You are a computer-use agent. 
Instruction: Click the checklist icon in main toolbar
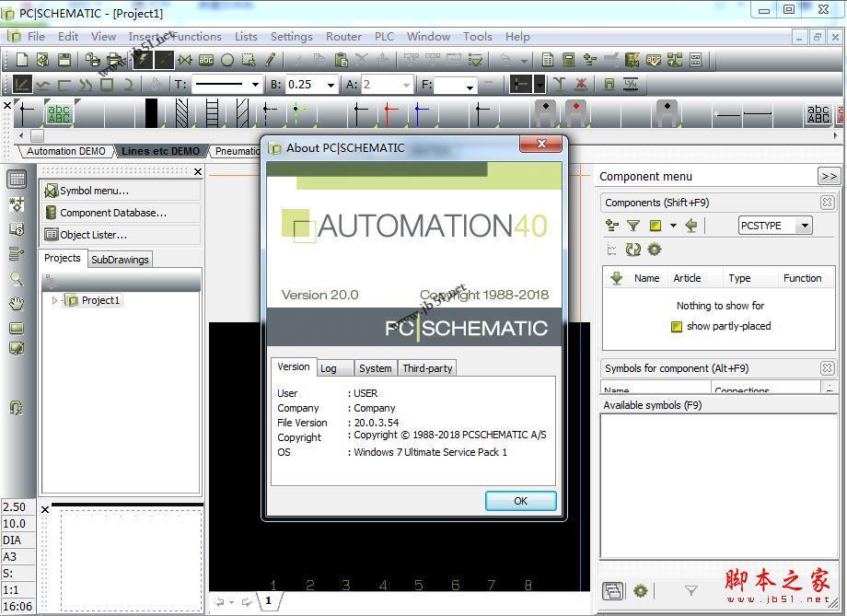pyautogui.click(x=475, y=60)
